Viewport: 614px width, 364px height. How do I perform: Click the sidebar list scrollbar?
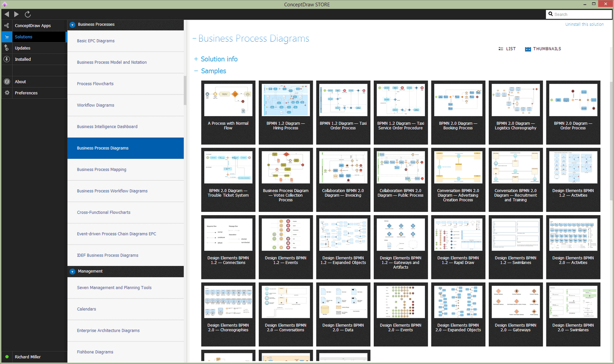185,90
